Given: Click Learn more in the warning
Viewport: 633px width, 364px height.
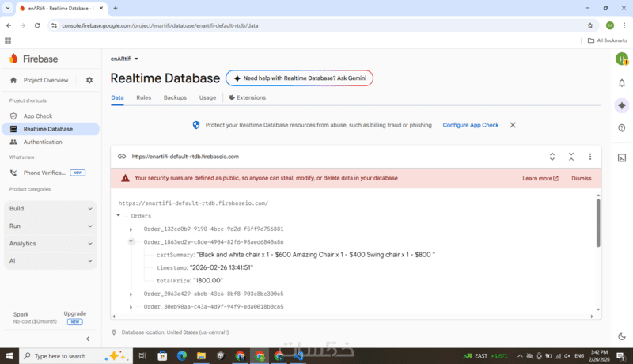Looking at the screenshot, I should (x=540, y=178).
